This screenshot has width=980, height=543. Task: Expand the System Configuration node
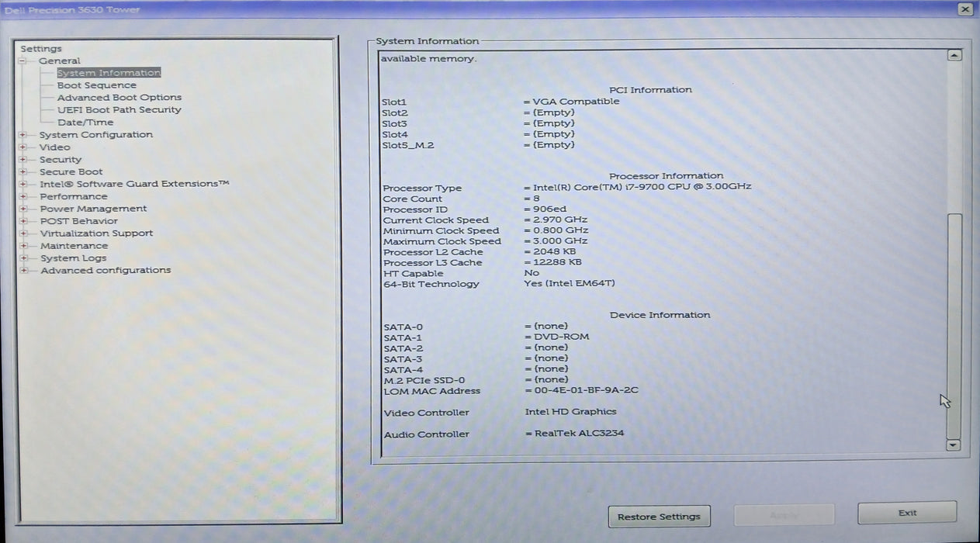pos(23,135)
